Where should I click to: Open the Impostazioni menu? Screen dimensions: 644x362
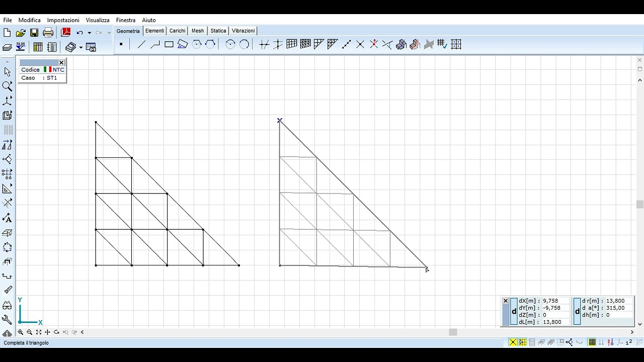(x=63, y=20)
